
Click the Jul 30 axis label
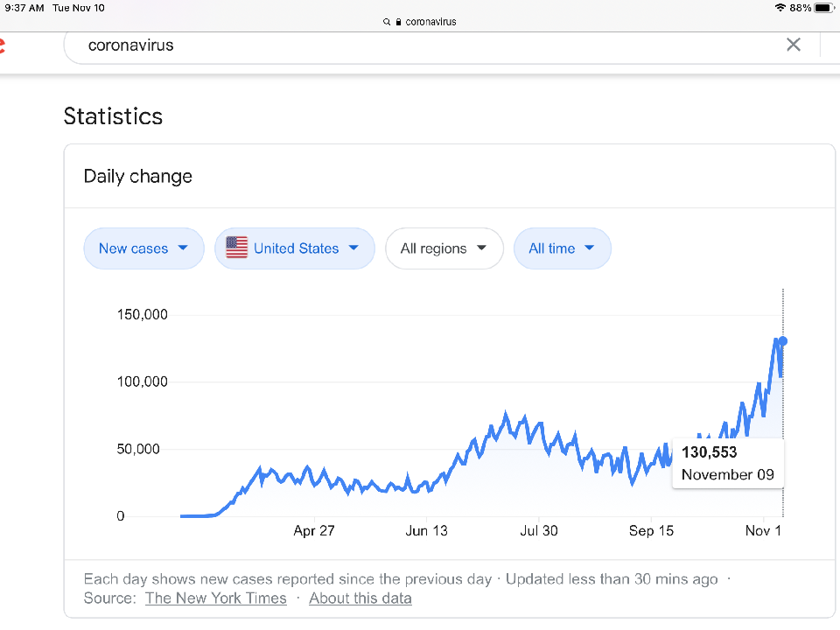[x=538, y=531]
